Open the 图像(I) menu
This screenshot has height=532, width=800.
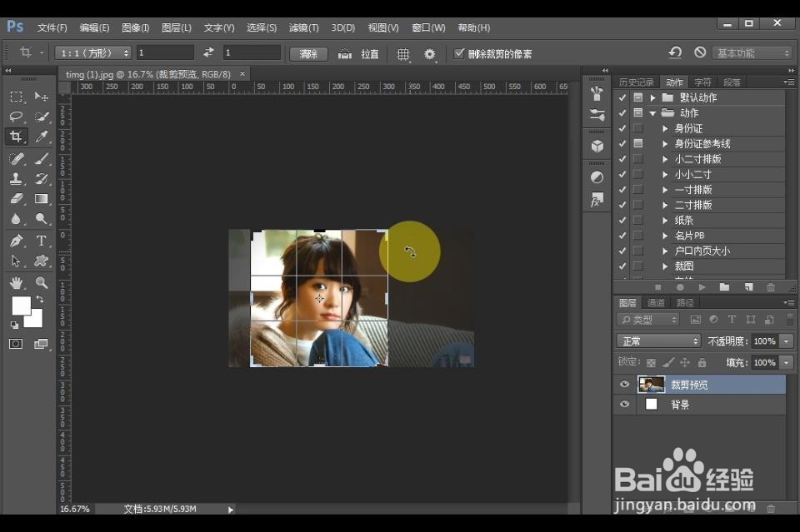click(x=135, y=27)
